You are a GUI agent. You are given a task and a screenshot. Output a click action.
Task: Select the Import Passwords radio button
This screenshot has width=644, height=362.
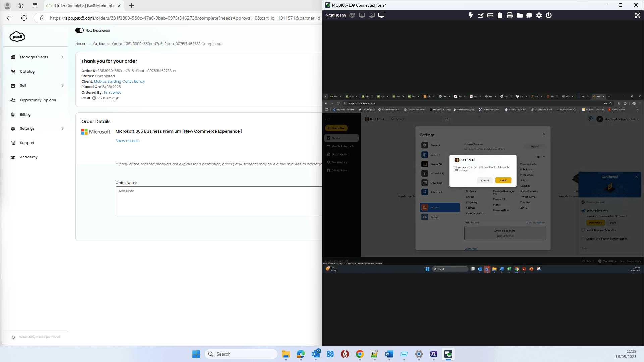click(x=583, y=211)
